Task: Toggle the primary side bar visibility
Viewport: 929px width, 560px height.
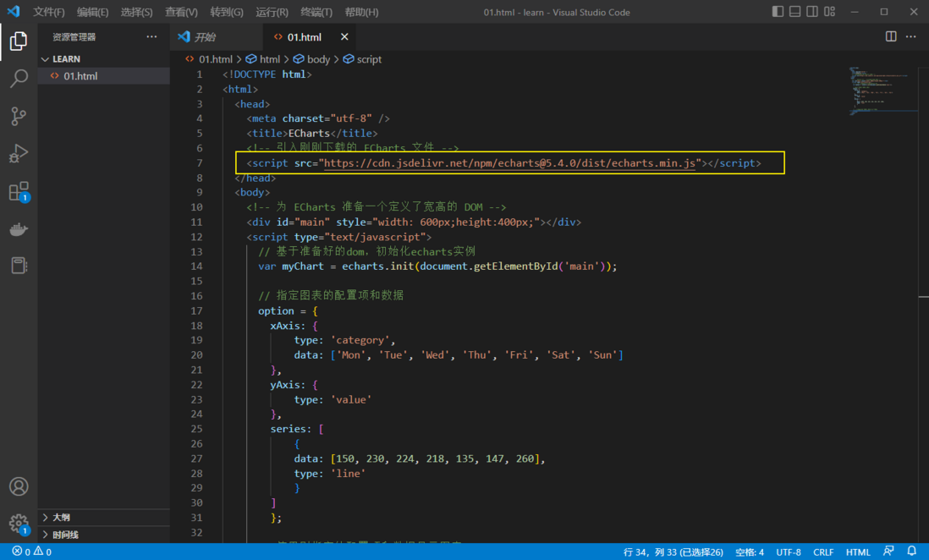Action: [778, 12]
